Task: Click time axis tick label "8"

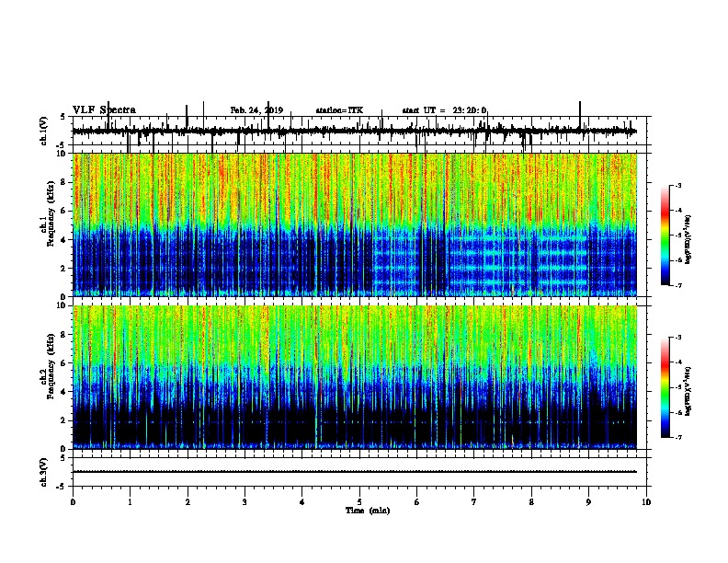Action: 531,502
